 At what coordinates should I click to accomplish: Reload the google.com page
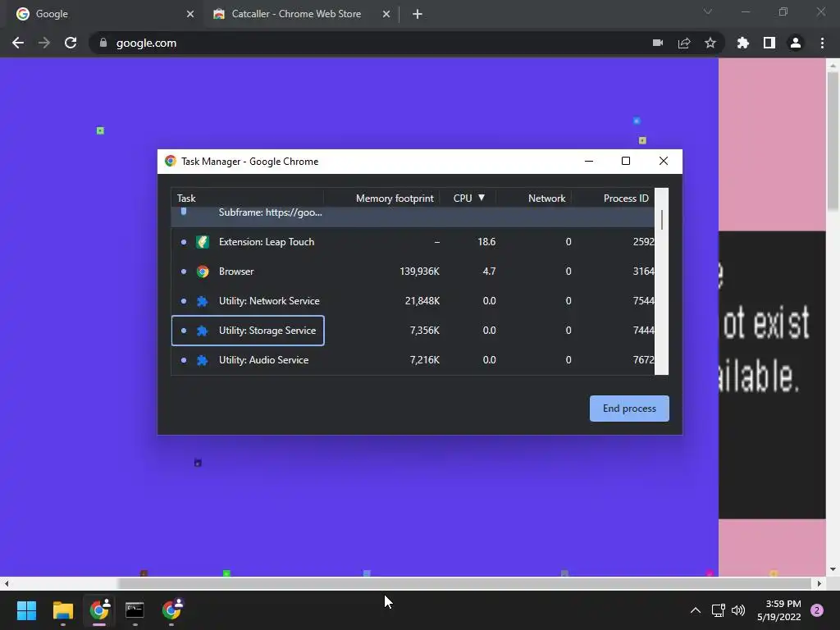pyautogui.click(x=71, y=43)
